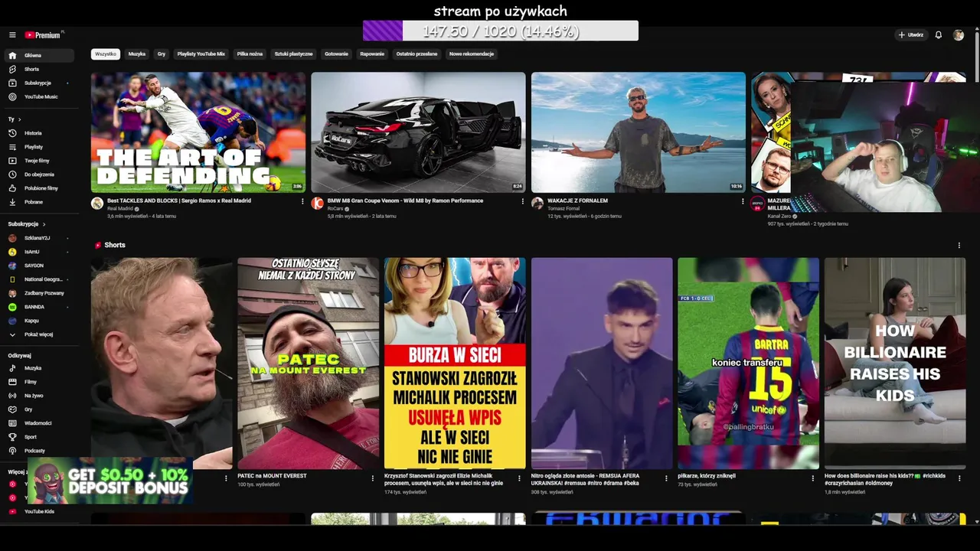Open options for Nitro ogląda złote antosie short

666,478
